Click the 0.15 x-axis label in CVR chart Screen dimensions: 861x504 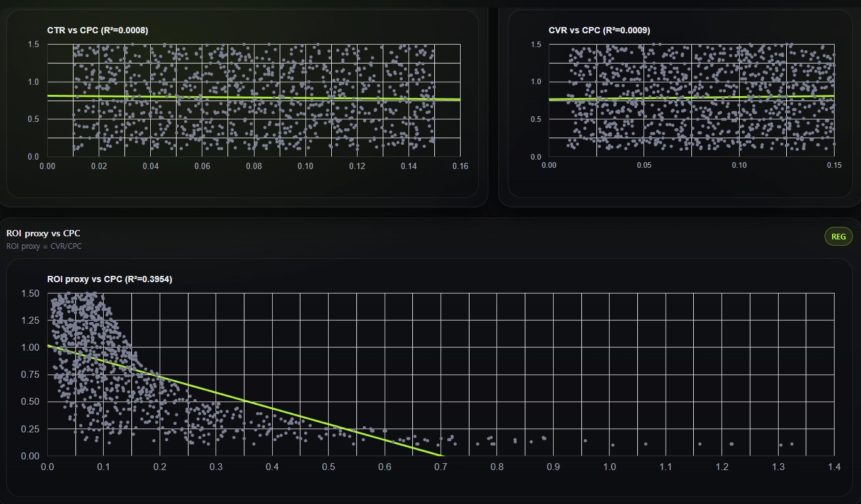click(834, 165)
